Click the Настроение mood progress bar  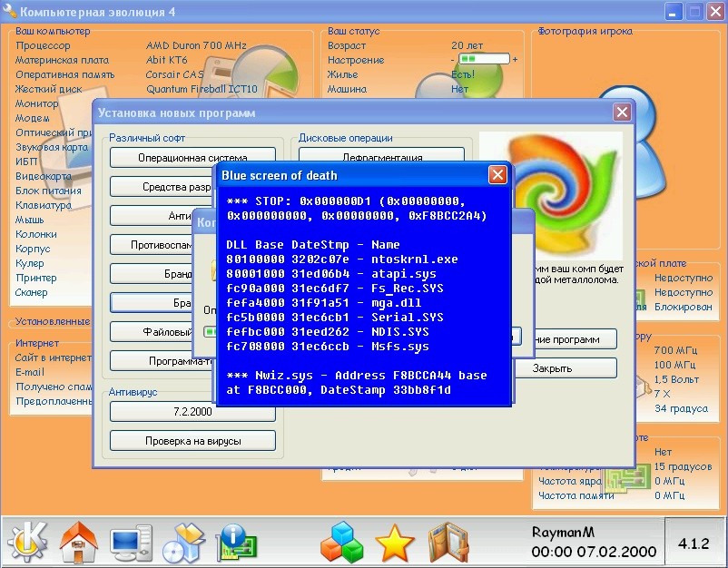[x=484, y=59]
